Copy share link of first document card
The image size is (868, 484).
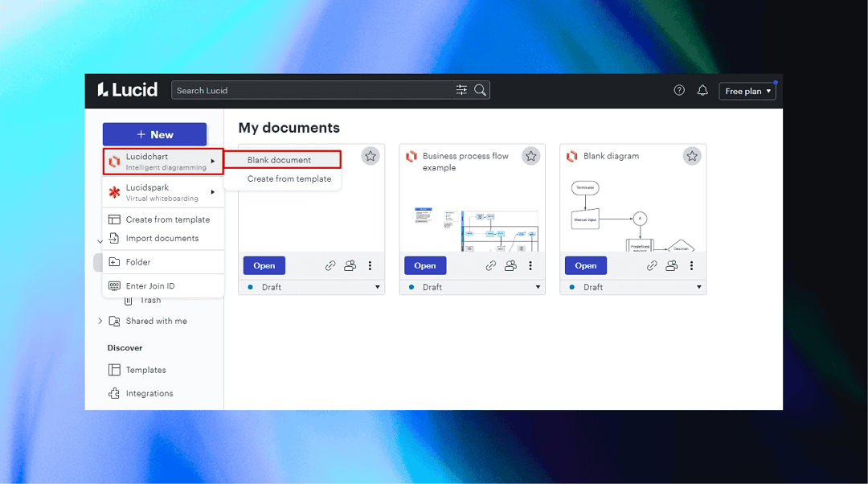(x=330, y=266)
